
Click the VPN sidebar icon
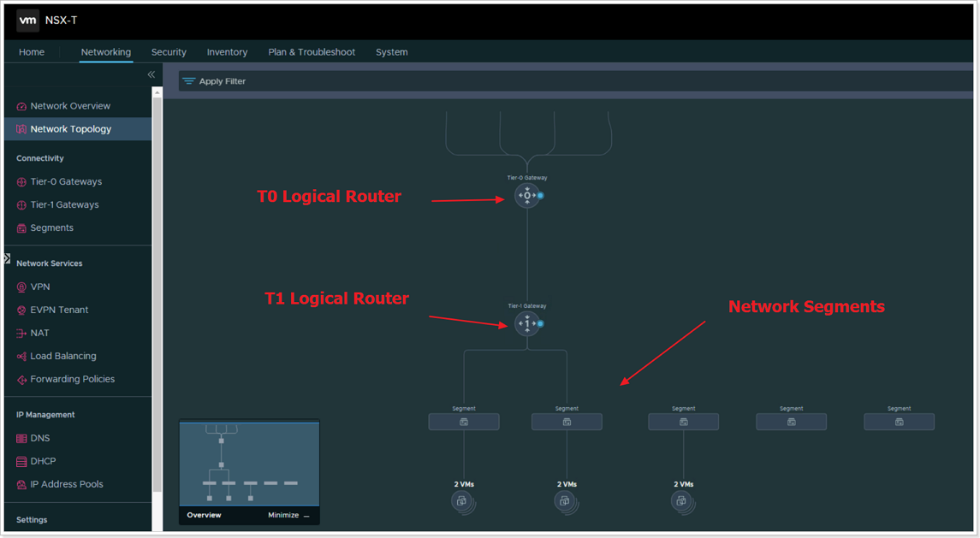pos(21,287)
